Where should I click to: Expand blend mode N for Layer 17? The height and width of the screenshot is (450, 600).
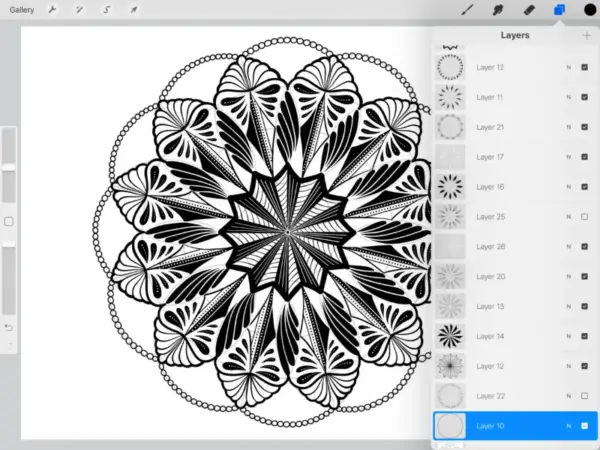click(x=569, y=157)
